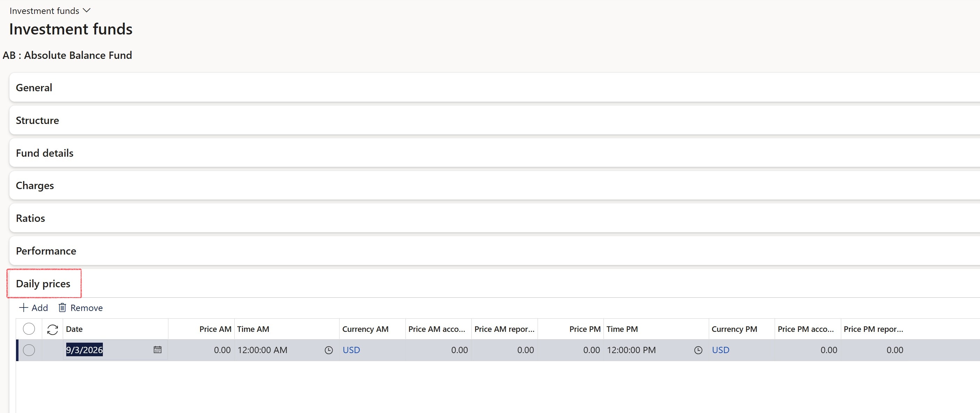980x413 pixels.
Task: Click the Price PM column header
Action: point(571,329)
